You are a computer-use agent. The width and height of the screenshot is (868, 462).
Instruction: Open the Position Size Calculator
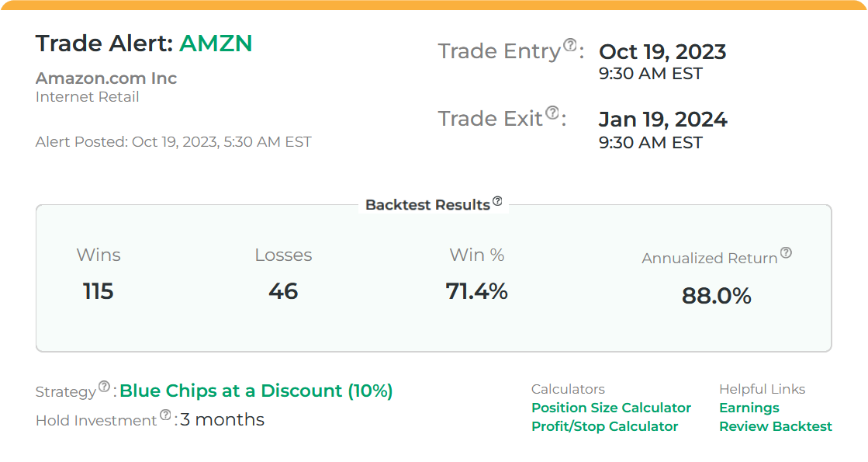click(x=610, y=408)
